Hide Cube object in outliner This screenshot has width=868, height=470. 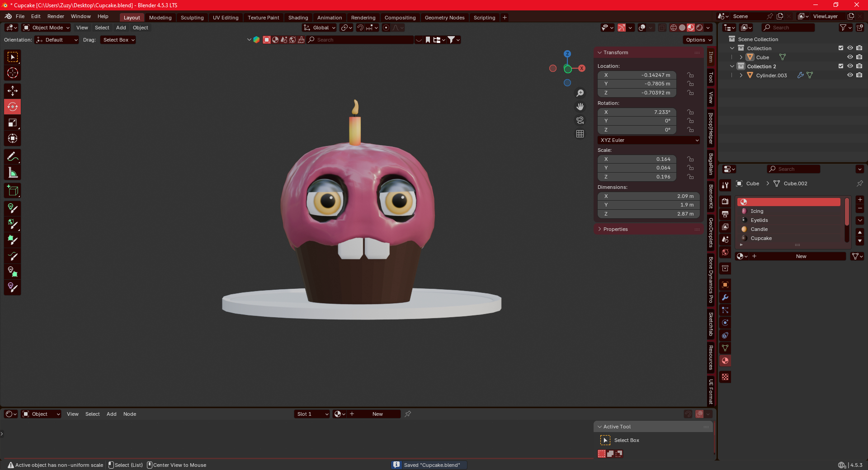pos(850,57)
